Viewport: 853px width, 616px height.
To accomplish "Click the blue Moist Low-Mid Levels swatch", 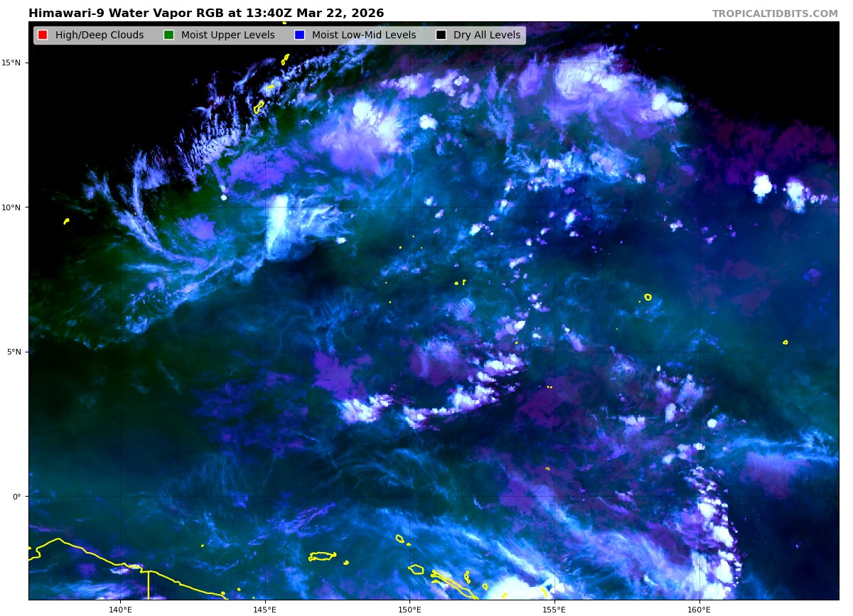I will pyautogui.click(x=299, y=36).
